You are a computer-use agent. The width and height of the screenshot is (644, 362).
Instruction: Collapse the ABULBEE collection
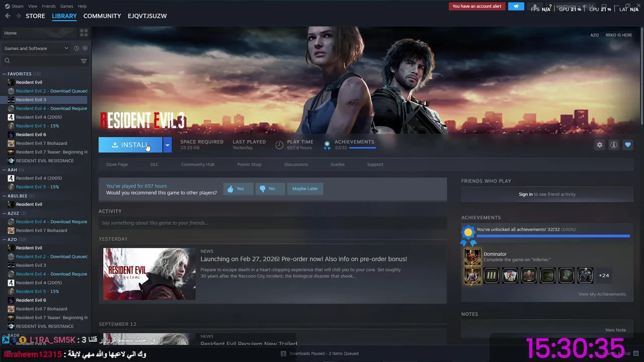5,196
